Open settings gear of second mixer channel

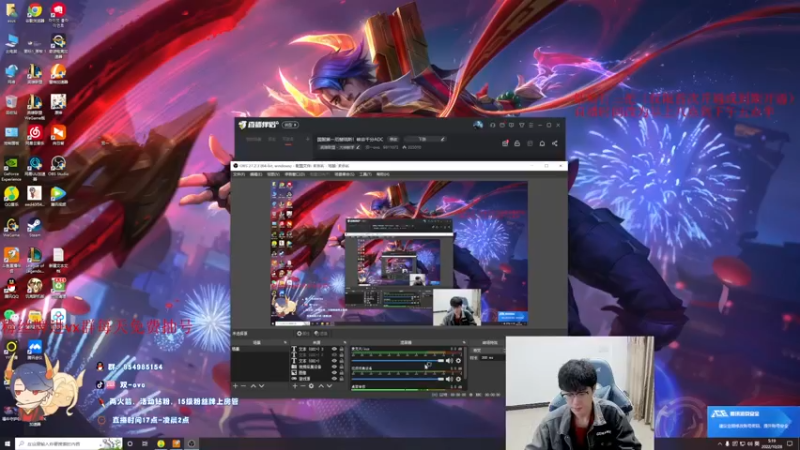[458, 379]
